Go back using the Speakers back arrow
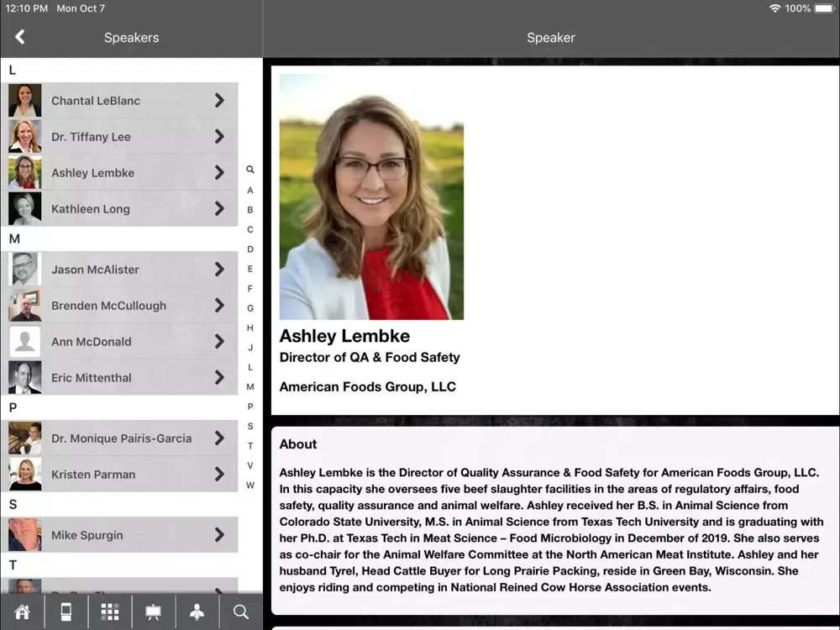 coord(20,37)
